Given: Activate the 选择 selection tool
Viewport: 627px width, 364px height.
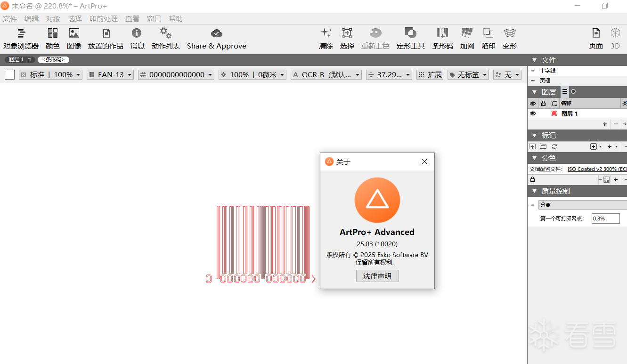Looking at the screenshot, I should coord(347,39).
